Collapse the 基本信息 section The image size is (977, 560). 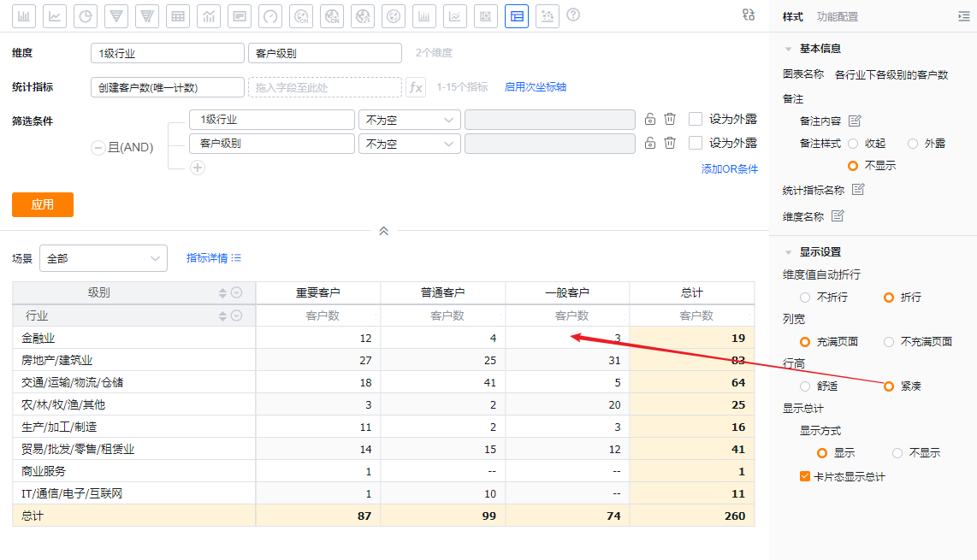[x=789, y=49]
